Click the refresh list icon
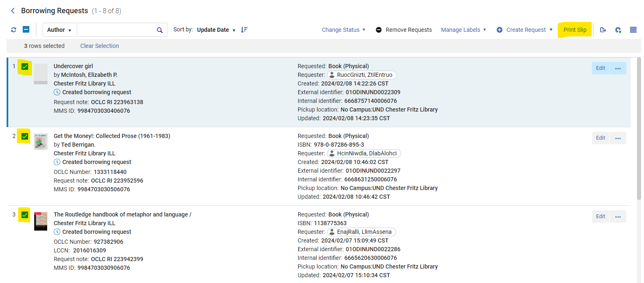Viewport: 644px width, 283px height. 14,30
